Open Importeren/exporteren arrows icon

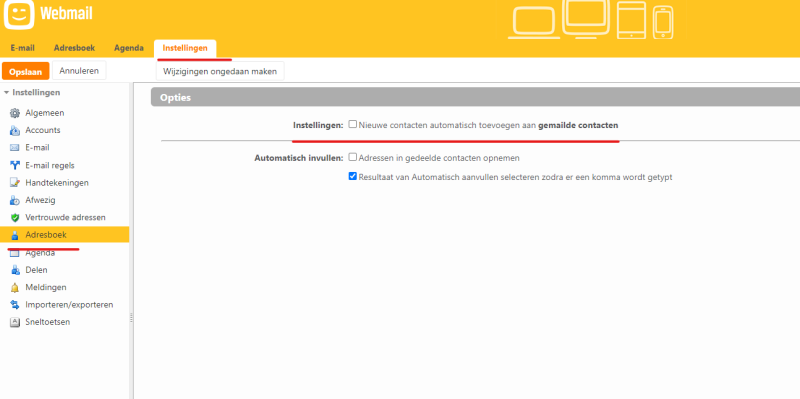tap(15, 305)
